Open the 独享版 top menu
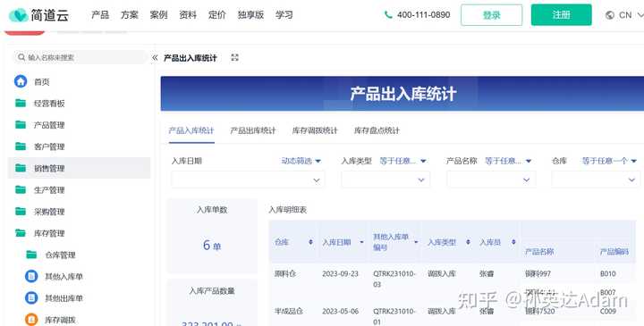Viewport: 644px width, 326px height. point(250,15)
